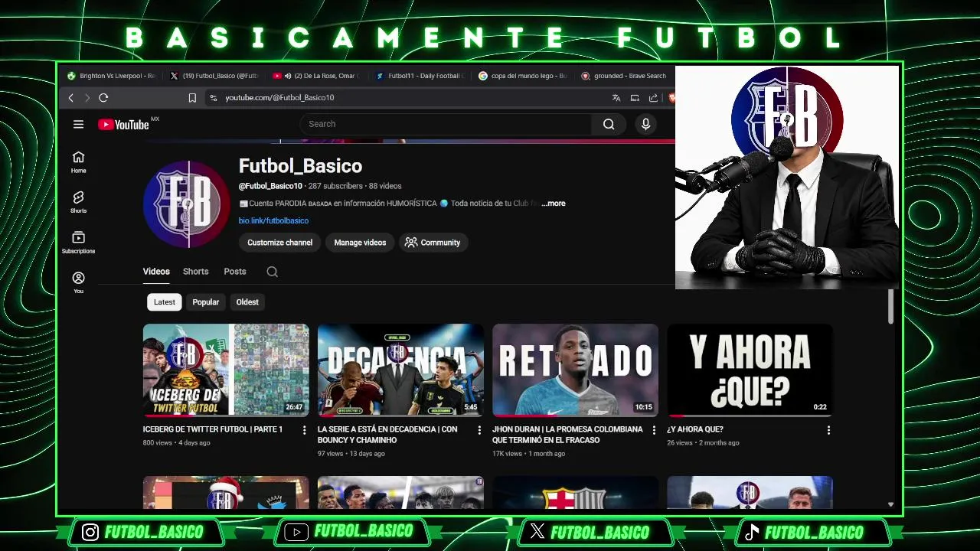Open Y Ahora Que thumbnail
980x551 pixels.
pos(750,370)
